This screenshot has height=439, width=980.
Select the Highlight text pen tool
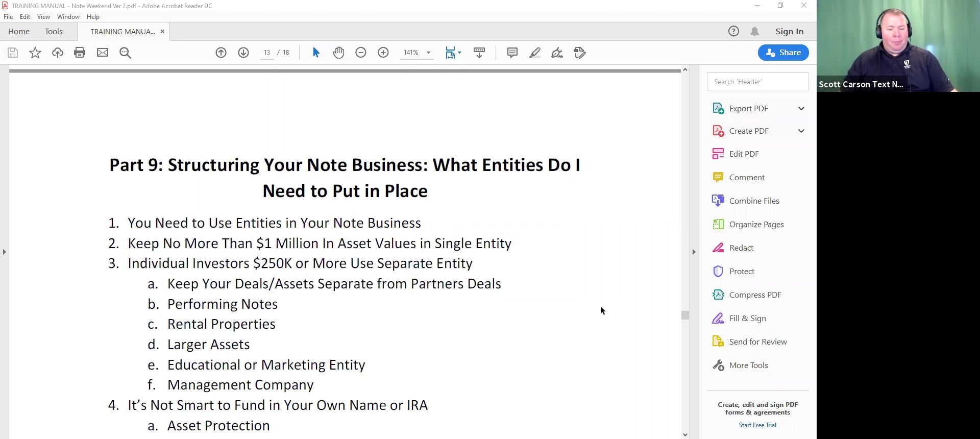coord(535,53)
